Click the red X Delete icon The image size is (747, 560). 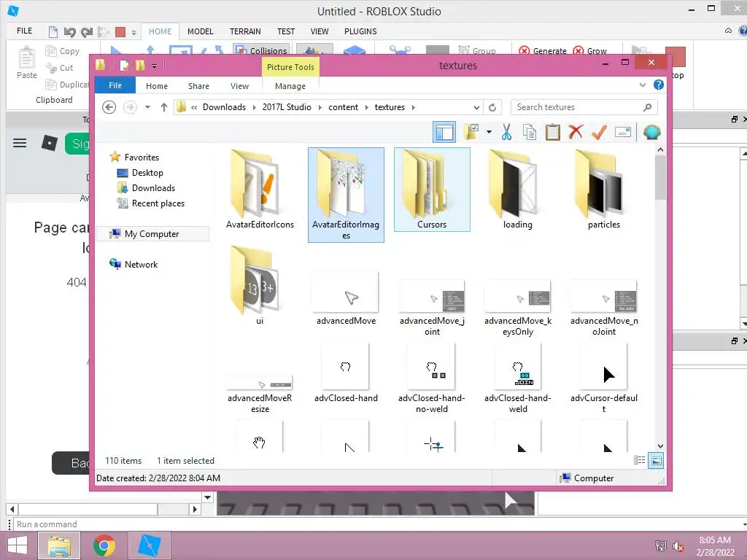(x=576, y=132)
